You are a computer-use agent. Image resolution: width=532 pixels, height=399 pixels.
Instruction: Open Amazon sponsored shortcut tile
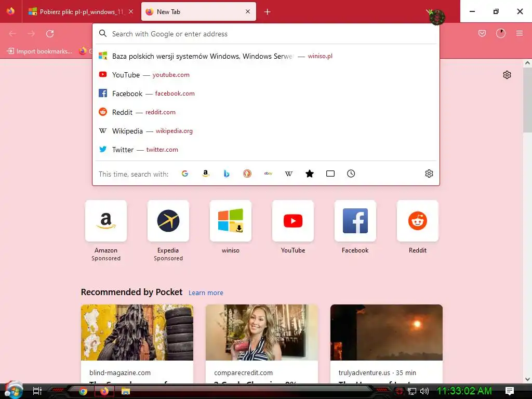pos(106,221)
